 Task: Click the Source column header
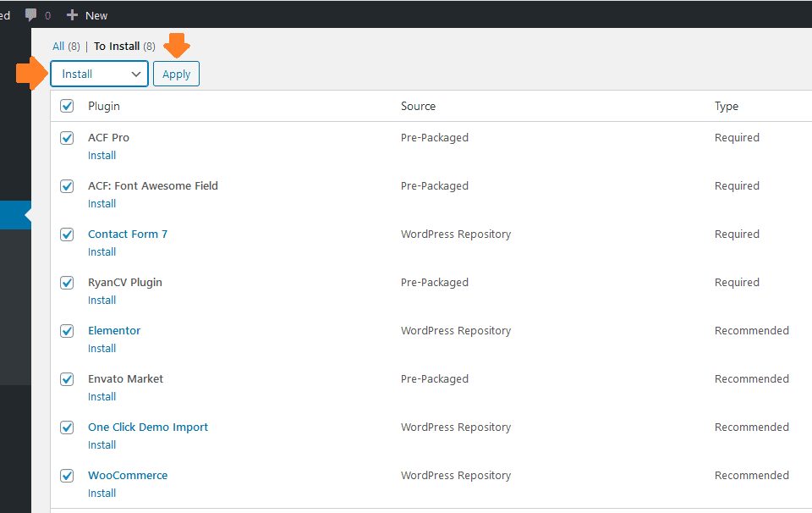pyautogui.click(x=419, y=106)
